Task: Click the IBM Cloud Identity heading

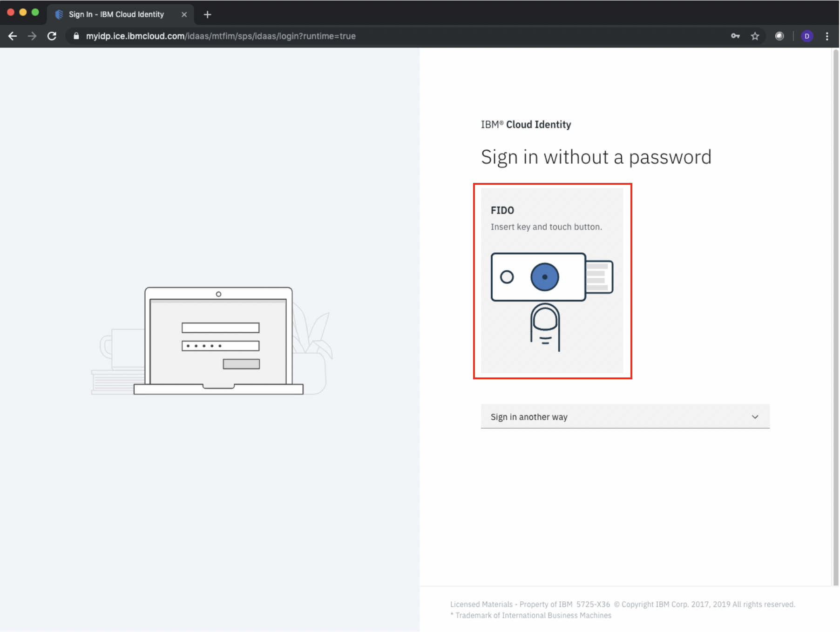Action: (x=526, y=124)
